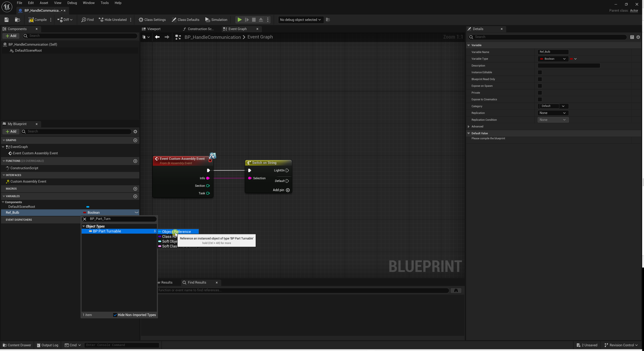Uncheck Hide Non-Imported Types
The height and width of the screenshot is (351, 644).
point(115,315)
